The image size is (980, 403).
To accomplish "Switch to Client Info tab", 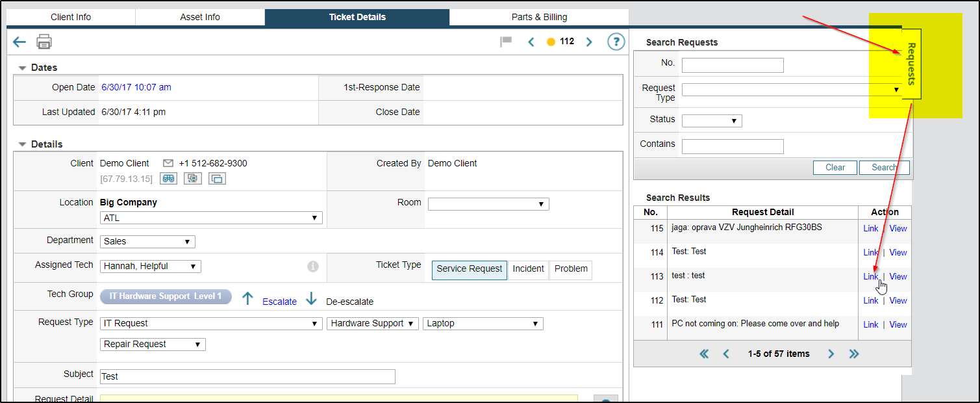I will coord(71,17).
